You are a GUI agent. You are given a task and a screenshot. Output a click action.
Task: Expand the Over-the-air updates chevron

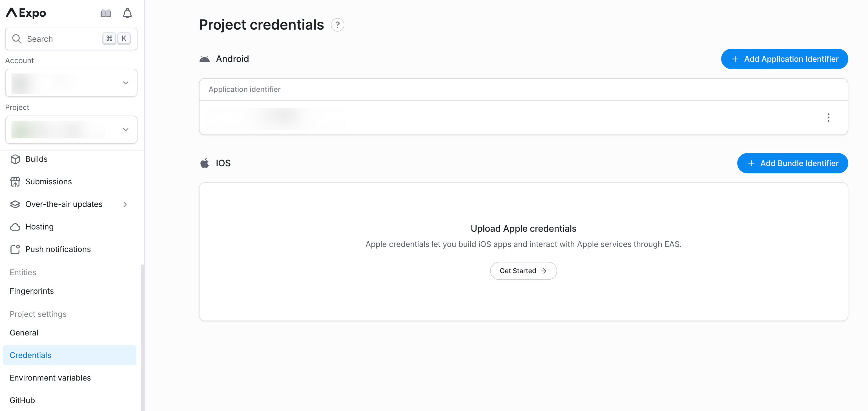point(125,204)
